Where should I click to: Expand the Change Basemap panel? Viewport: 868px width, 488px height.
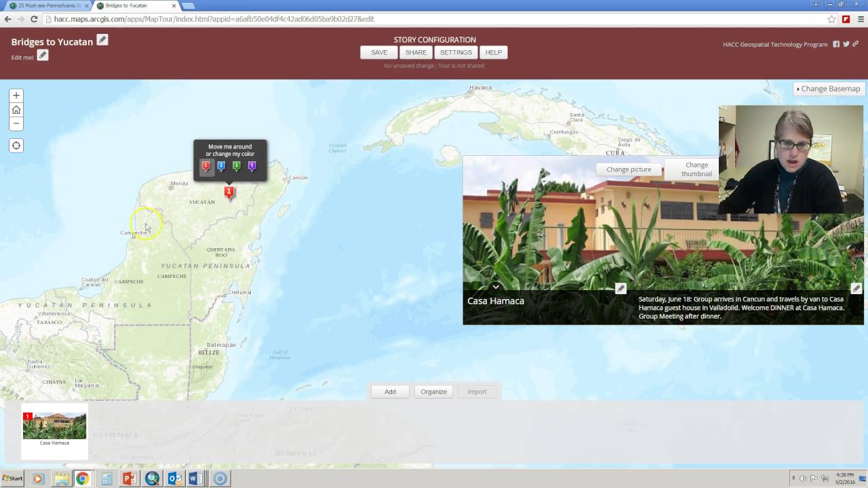pos(829,89)
